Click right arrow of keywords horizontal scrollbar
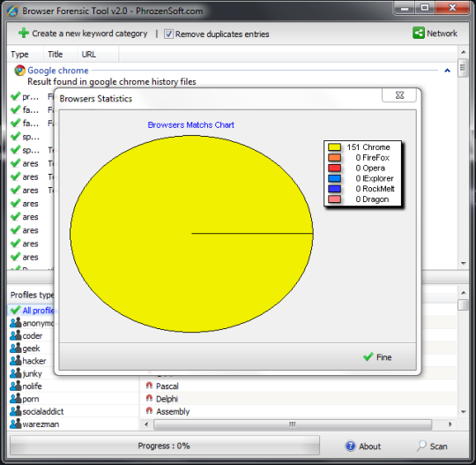 tap(450, 424)
